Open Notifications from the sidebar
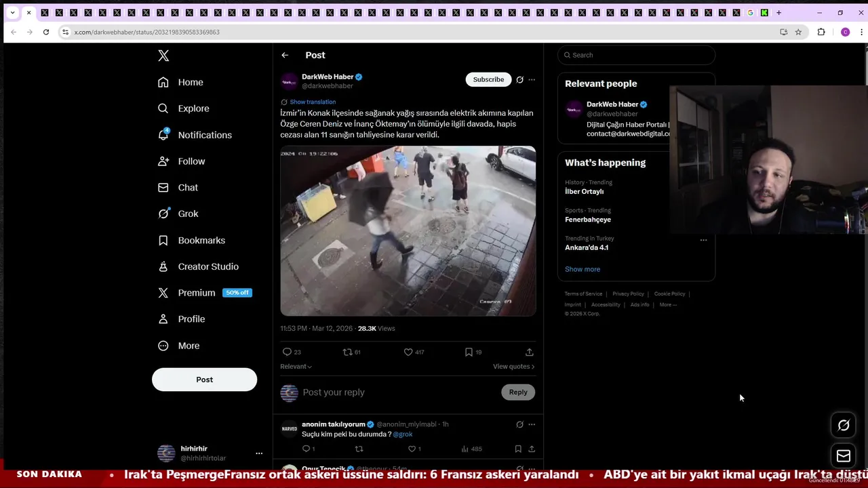Viewport: 868px width, 488px height. point(195,135)
